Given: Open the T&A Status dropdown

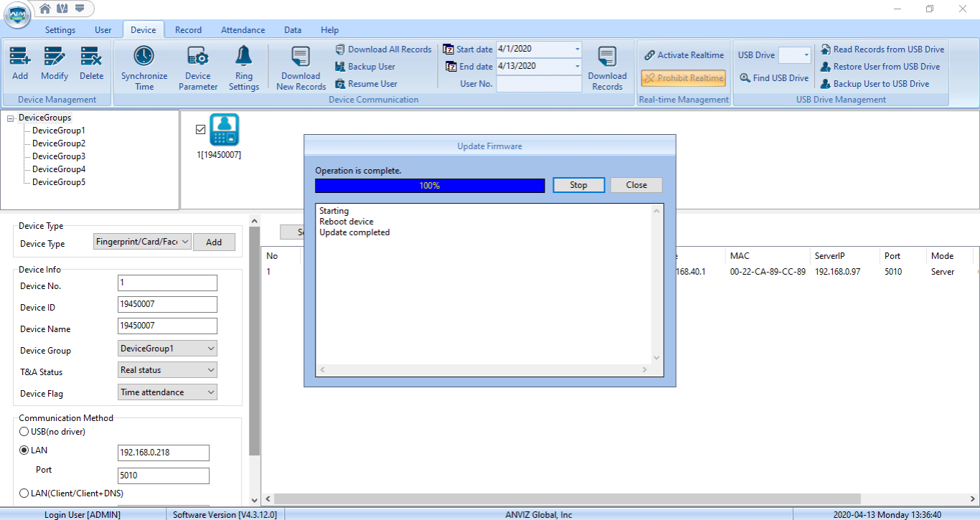Looking at the screenshot, I should point(211,370).
